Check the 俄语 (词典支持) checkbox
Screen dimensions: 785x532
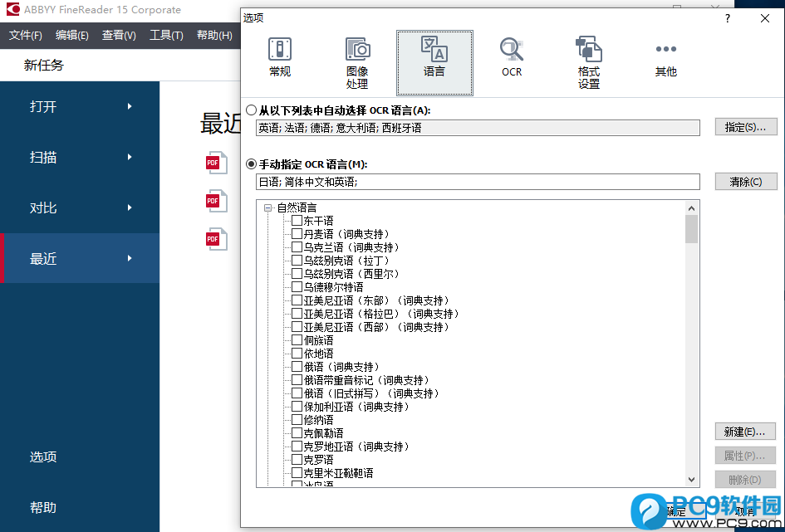click(x=297, y=367)
